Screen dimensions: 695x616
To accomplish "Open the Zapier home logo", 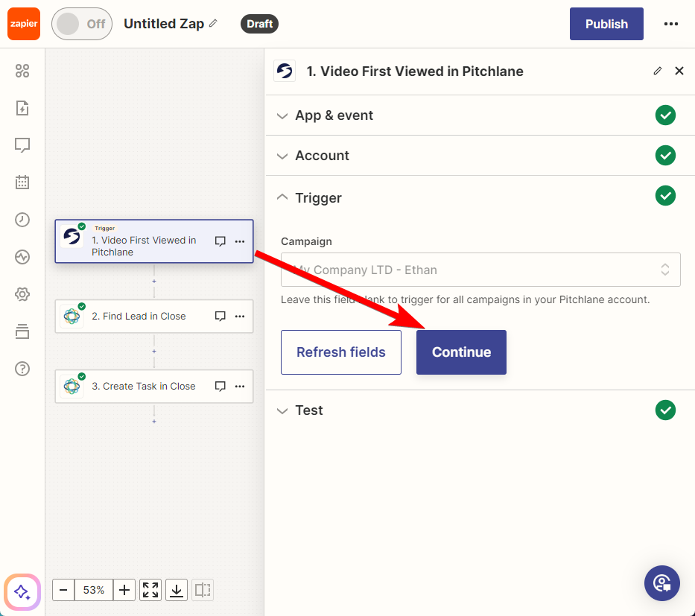I will click(24, 24).
